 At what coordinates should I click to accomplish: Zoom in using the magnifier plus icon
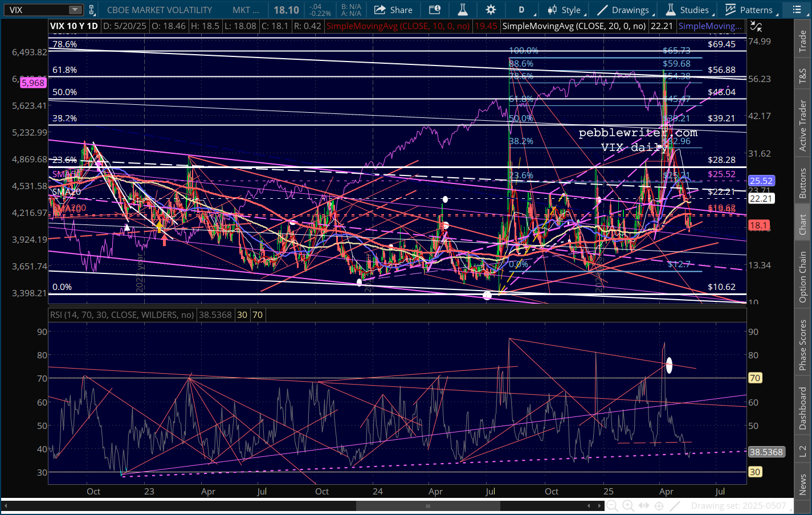628,506
